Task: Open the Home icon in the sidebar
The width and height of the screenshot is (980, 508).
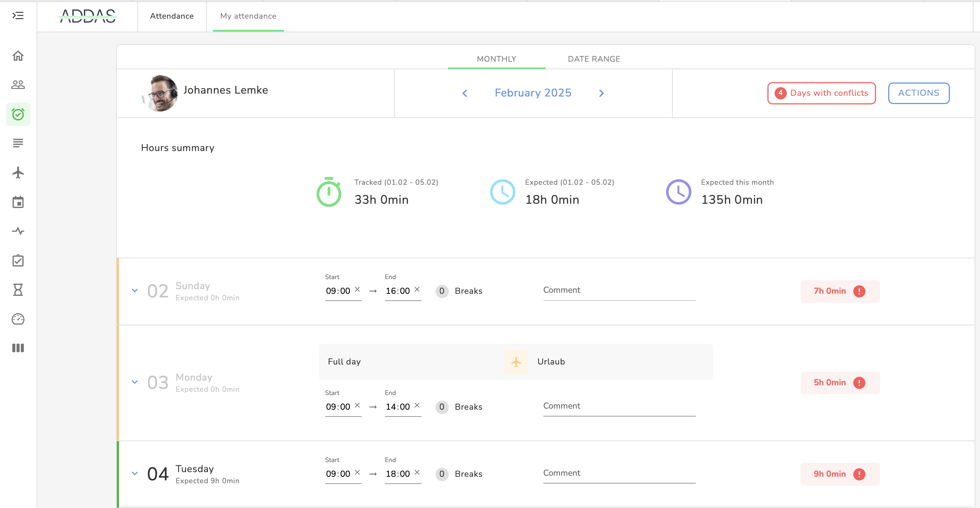Action: 18,56
